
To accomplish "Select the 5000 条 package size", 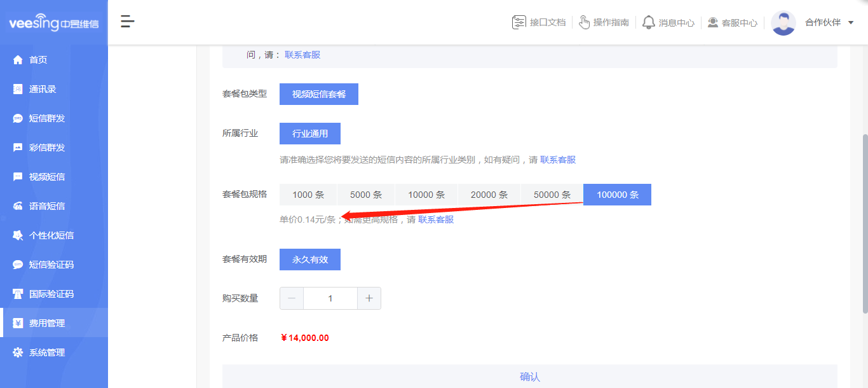I will [x=366, y=195].
